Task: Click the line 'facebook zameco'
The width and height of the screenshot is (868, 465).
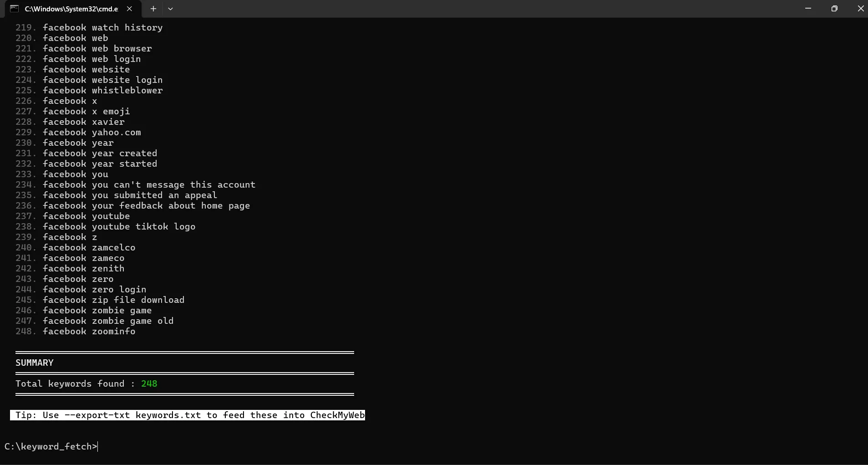Action: pos(84,258)
